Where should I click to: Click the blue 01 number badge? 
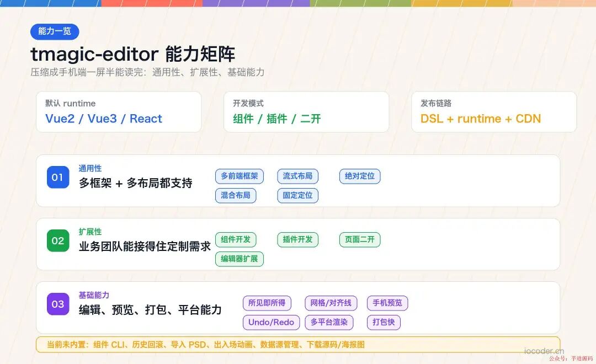(58, 177)
